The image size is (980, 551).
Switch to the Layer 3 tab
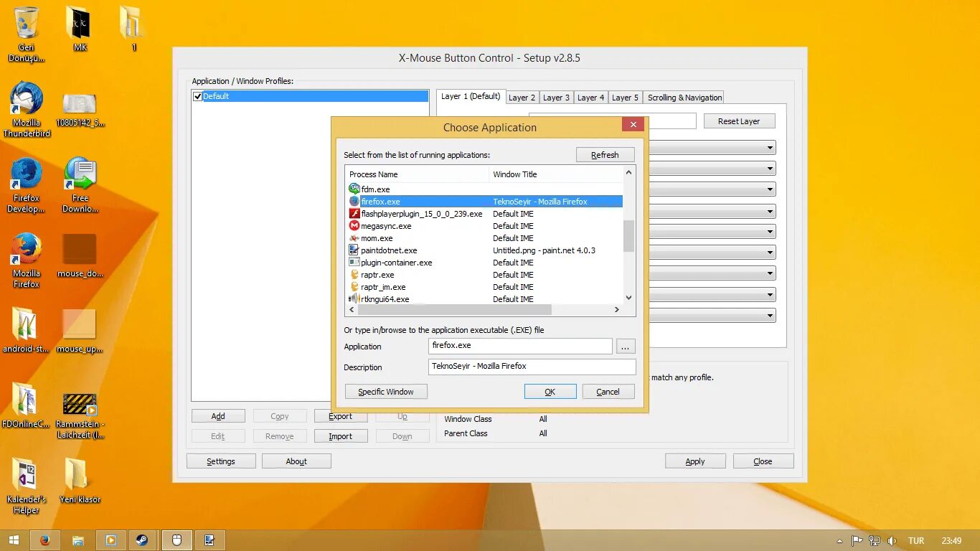[x=556, y=98]
